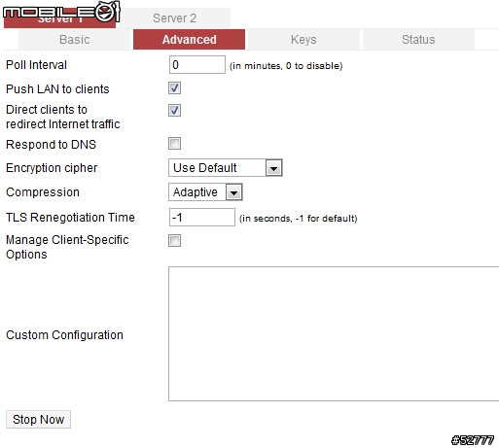The image size is (499, 448).
Task: Click the Stop Now button
Action: [38, 420]
